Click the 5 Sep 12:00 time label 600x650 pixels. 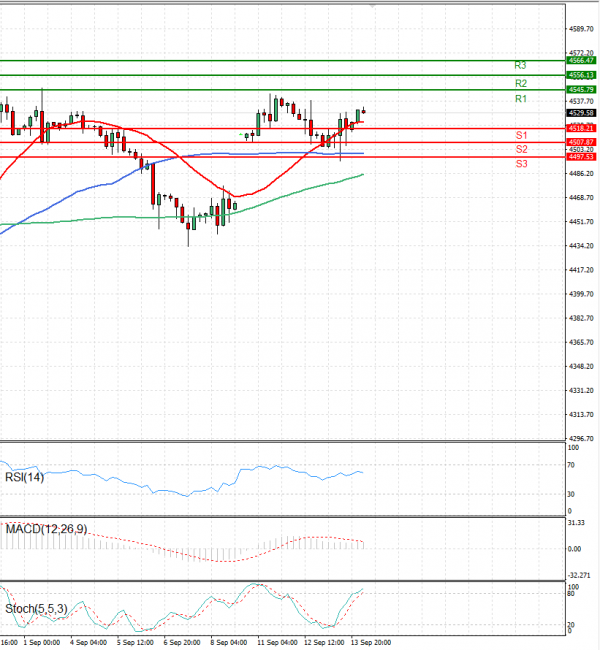[x=135, y=643]
